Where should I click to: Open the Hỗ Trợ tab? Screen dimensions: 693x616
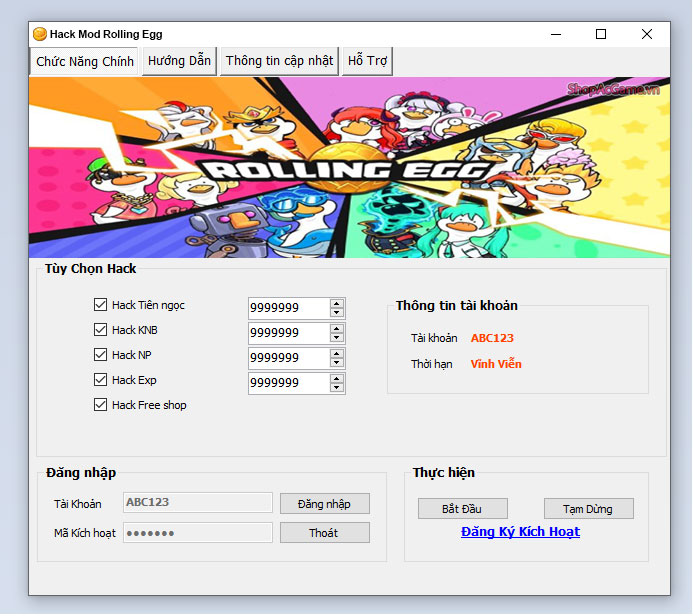coord(367,61)
